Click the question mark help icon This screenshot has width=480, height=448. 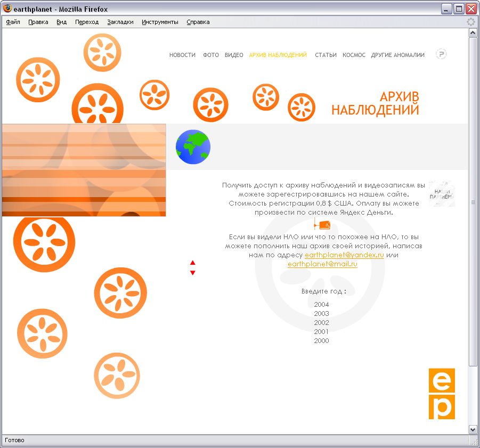click(x=441, y=54)
